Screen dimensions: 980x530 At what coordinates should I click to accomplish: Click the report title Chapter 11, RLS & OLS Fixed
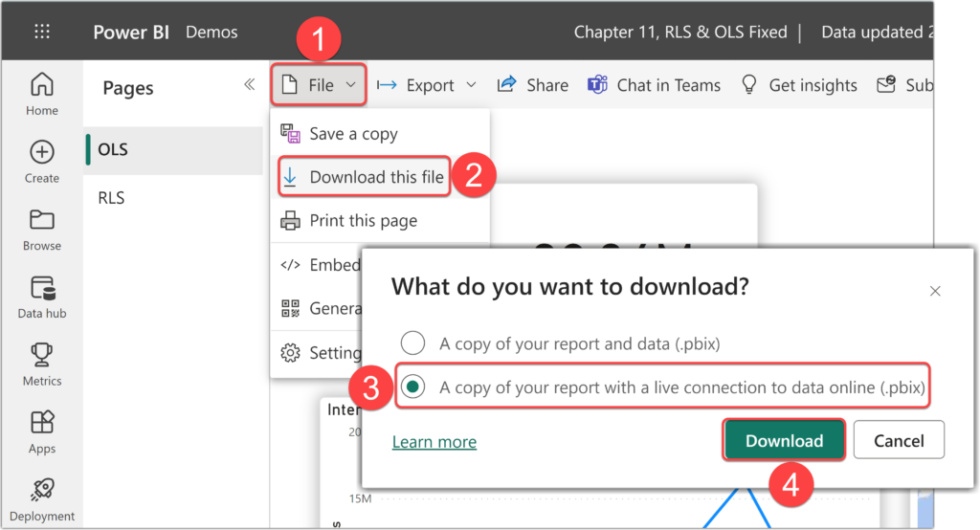coord(680,32)
